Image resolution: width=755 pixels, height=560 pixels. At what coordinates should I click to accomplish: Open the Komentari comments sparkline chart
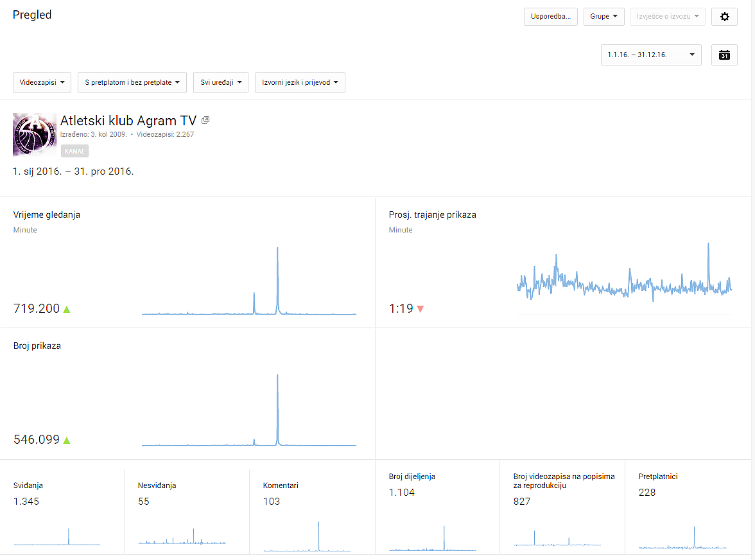[x=308, y=538]
